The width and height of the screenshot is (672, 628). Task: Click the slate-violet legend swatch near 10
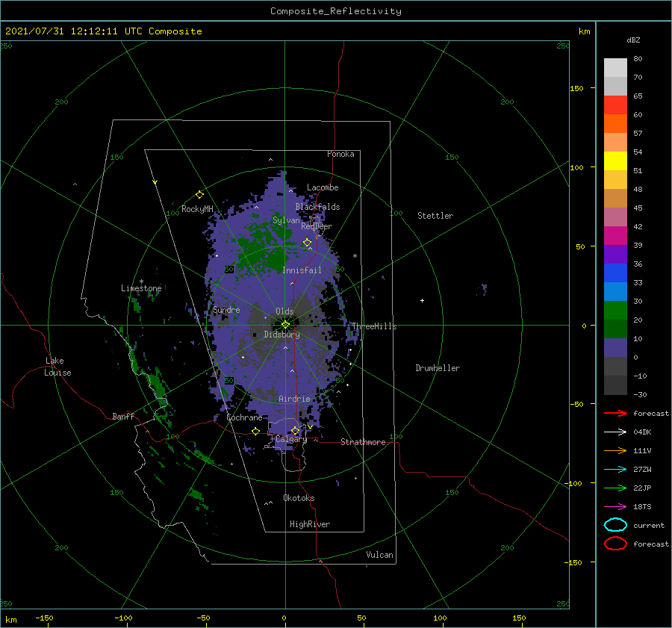point(615,347)
